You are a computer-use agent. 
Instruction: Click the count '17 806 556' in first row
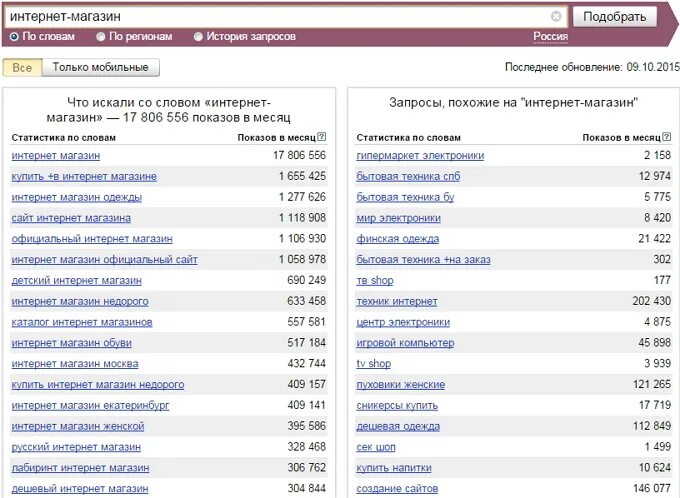pos(299,155)
